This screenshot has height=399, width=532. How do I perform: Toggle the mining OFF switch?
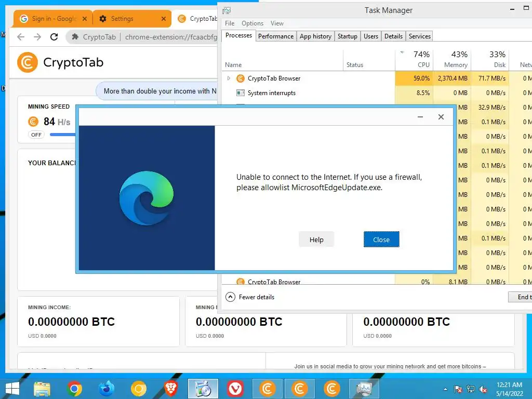(x=36, y=135)
